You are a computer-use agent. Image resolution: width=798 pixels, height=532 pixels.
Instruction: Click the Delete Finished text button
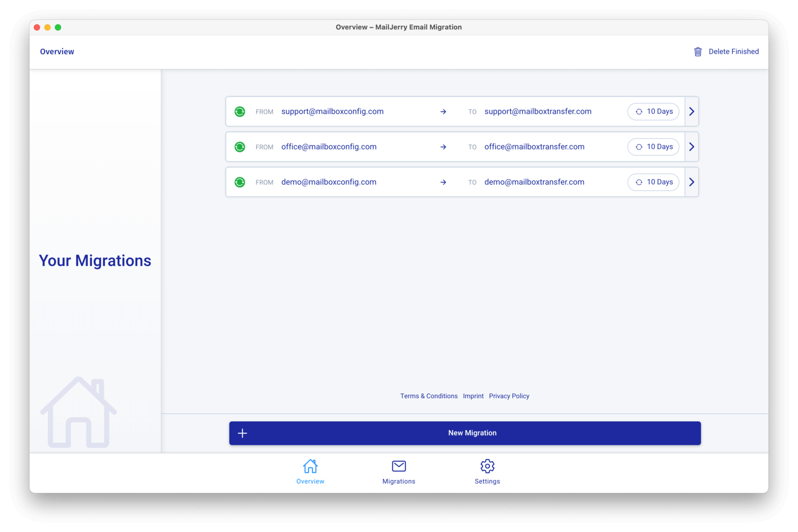[x=734, y=52]
